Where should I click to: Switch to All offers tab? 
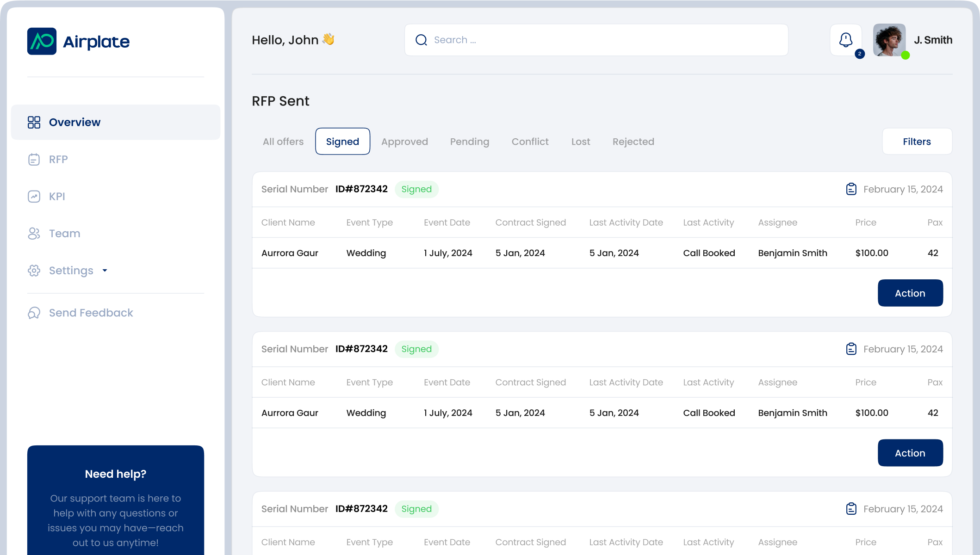coord(283,141)
